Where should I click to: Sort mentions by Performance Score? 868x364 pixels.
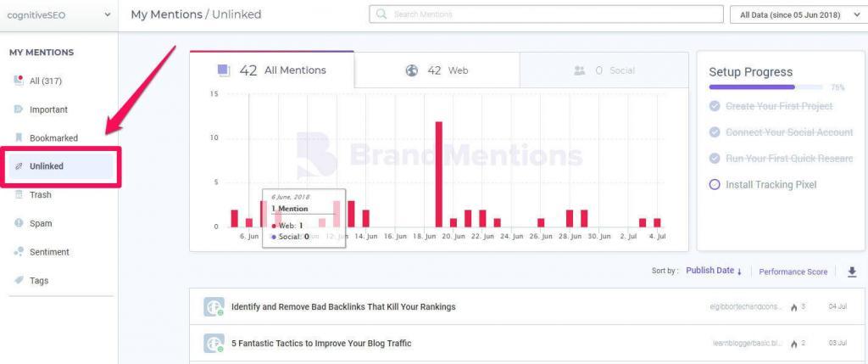(793, 272)
